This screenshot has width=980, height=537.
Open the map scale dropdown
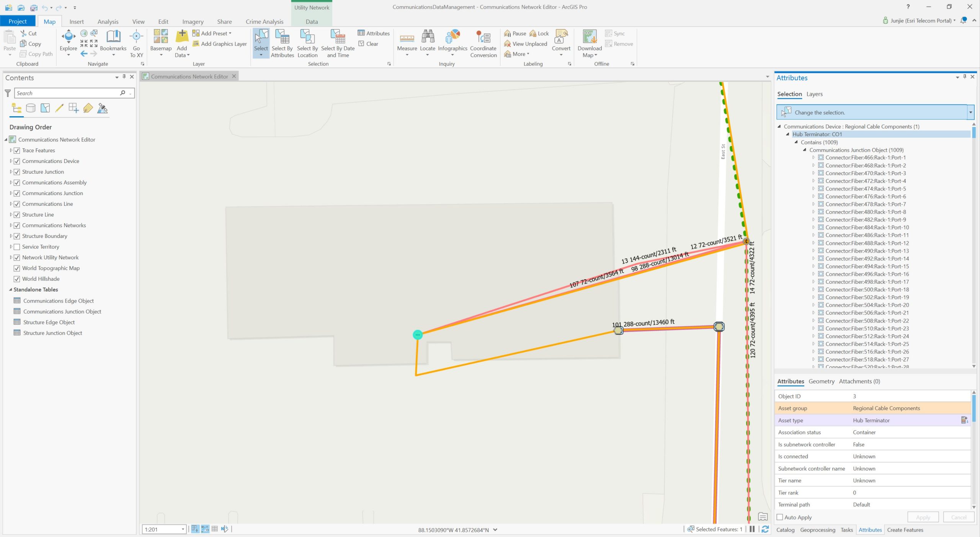(183, 529)
